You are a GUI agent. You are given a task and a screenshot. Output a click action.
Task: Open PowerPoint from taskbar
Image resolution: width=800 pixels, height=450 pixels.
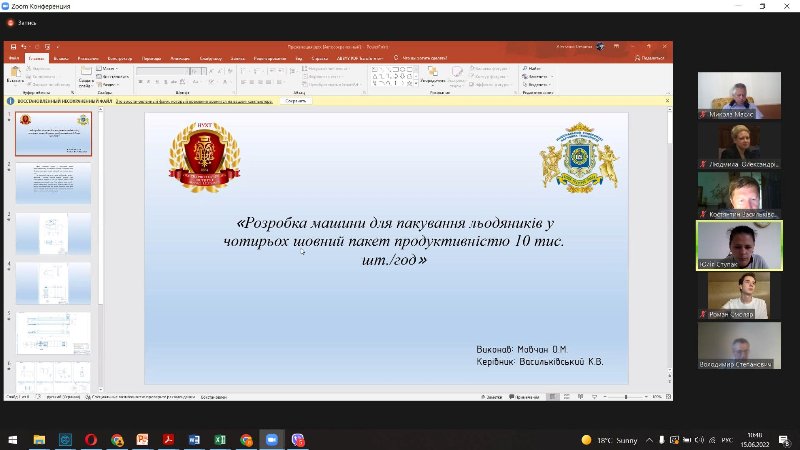click(x=142, y=439)
